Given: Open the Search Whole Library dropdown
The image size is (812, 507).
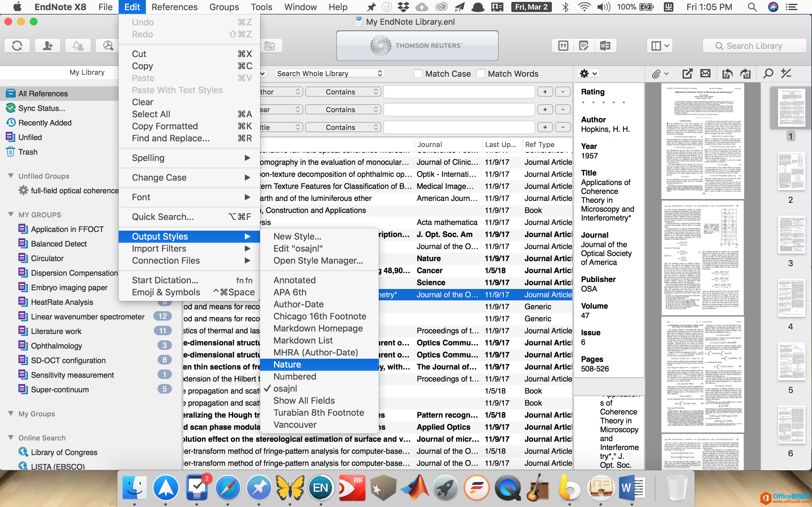Looking at the screenshot, I should point(329,74).
